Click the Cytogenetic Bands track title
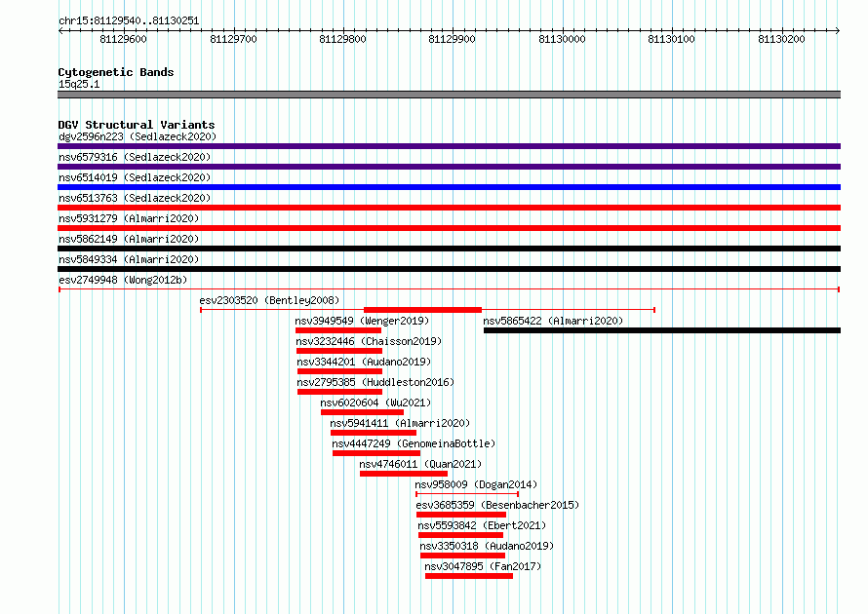 tap(116, 72)
